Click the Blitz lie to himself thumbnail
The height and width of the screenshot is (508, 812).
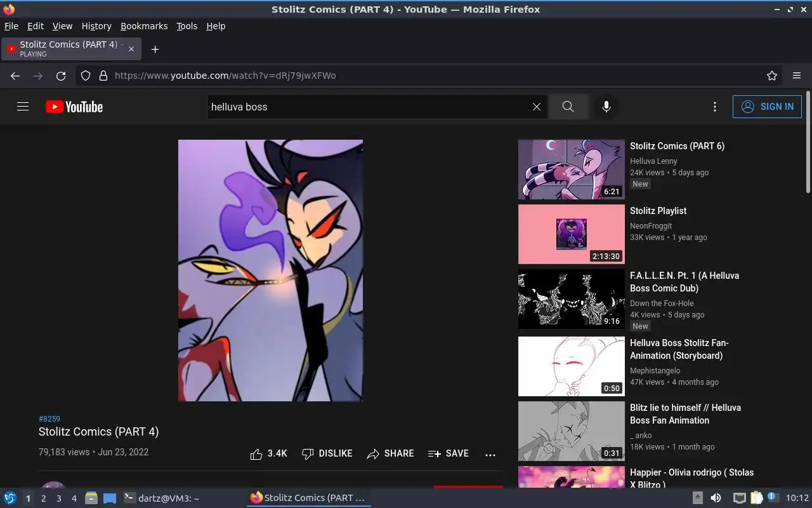point(572,431)
